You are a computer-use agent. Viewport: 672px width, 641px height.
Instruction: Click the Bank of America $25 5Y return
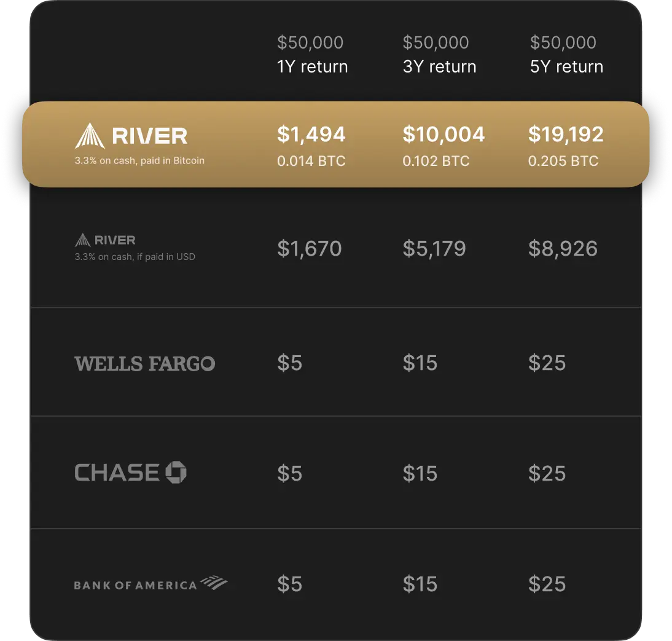(547, 584)
